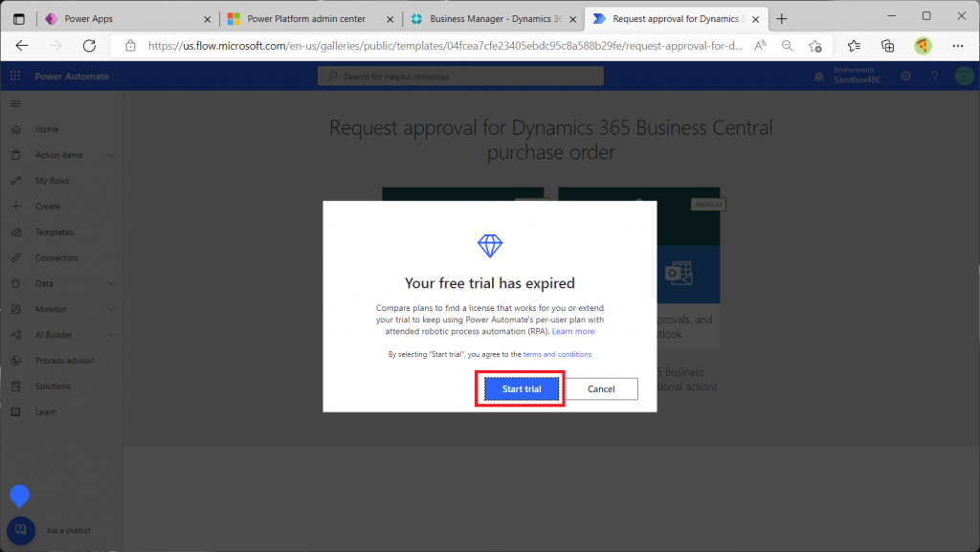The height and width of the screenshot is (552, 980).
Task: Expand the AI Builder section
Action: point(111,335)
